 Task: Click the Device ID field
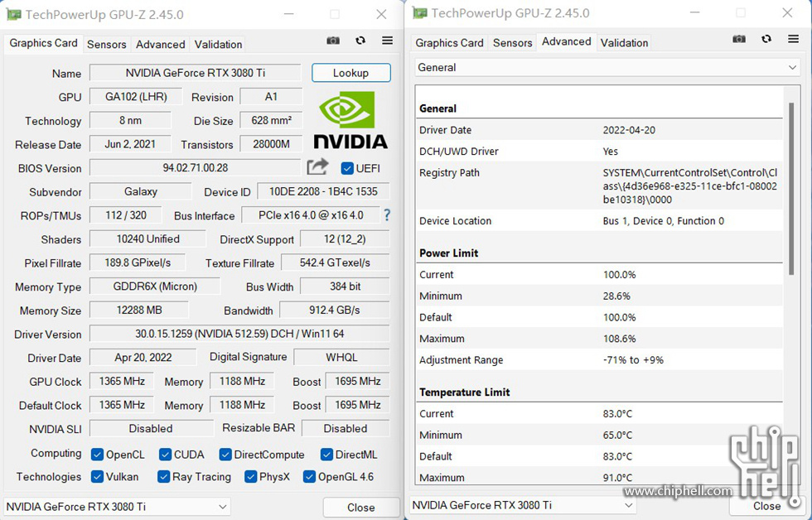324,191
